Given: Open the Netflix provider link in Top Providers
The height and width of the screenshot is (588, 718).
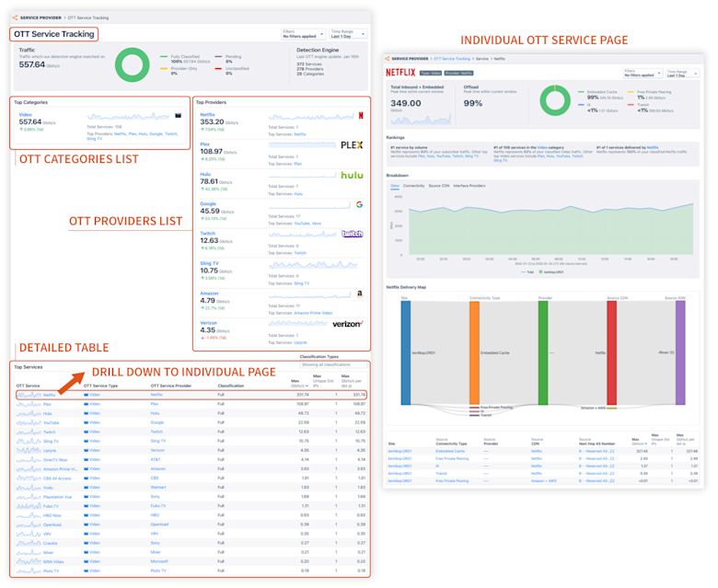Looking at the screenshot, I should 207,115.
